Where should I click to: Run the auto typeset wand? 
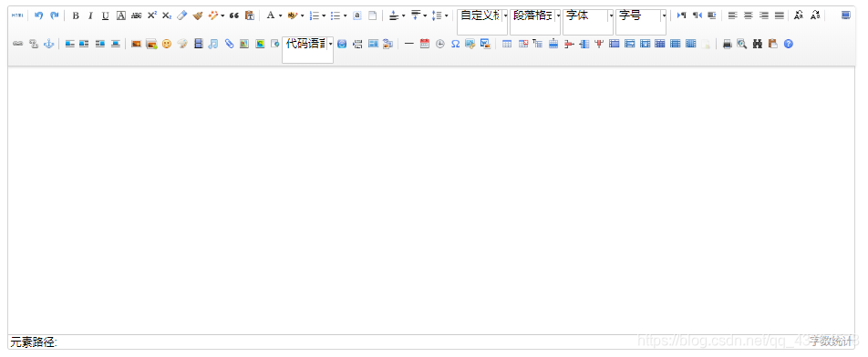pyautogui.click(x=213, y=15)
